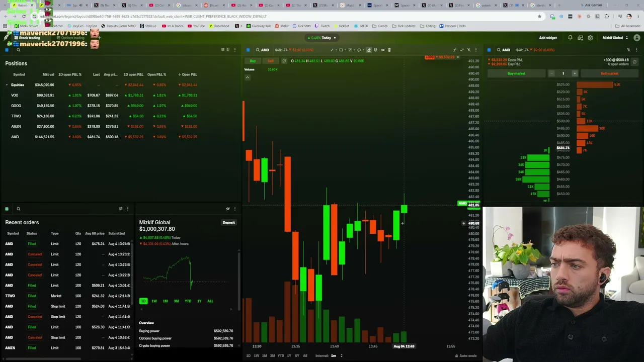644x362 pixels.
Task: Select YTD range on account graph
Action: 188,301
